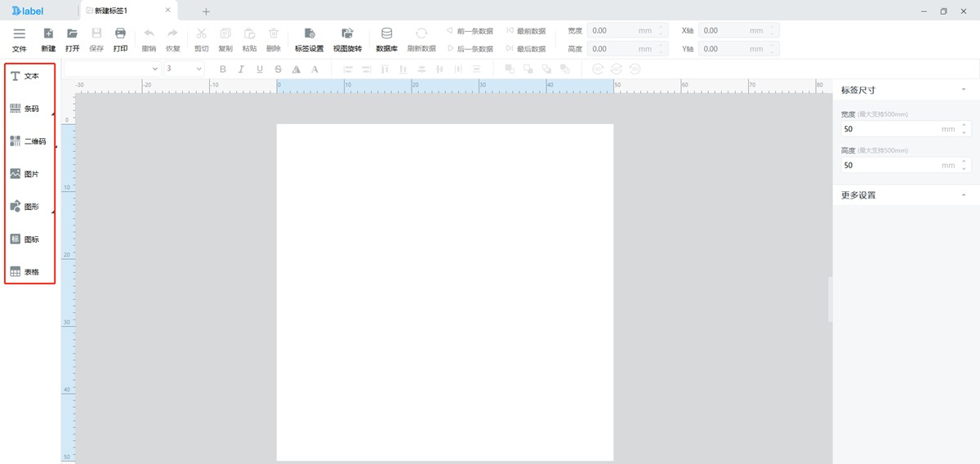Select the 文本 (Text) tool
Image resolution: width=980 pixels, height=464 pixels.
[24, 76]
